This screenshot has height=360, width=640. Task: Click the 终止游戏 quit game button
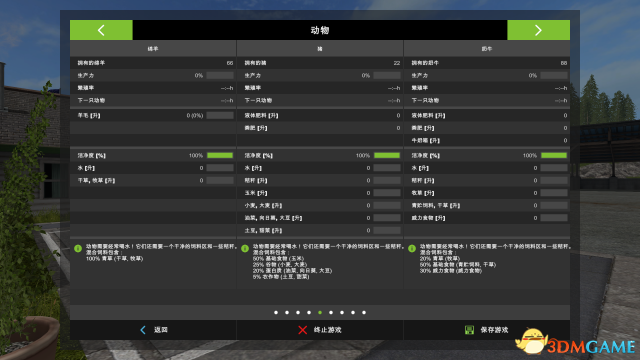[320, 330]
